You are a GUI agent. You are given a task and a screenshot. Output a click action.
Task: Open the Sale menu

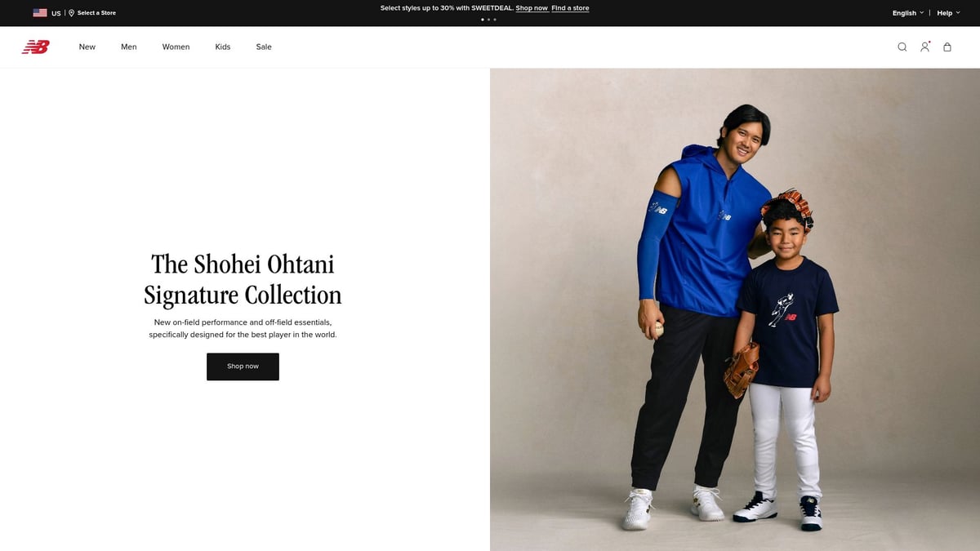264,47
